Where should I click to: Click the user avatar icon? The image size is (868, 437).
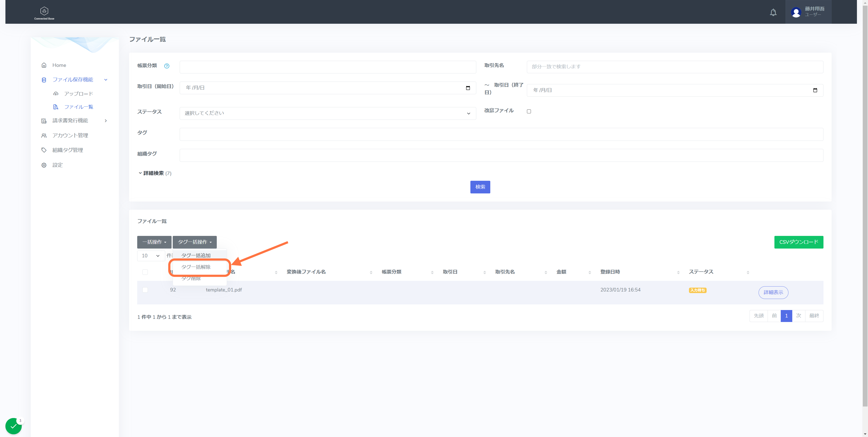coord(796,12)
